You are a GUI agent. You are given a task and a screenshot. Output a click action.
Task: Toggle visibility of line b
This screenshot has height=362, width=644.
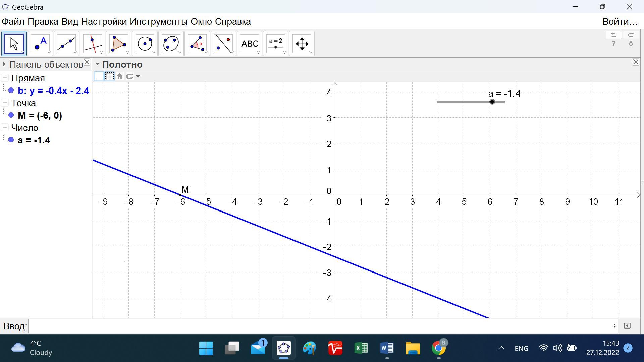point(11,90)
